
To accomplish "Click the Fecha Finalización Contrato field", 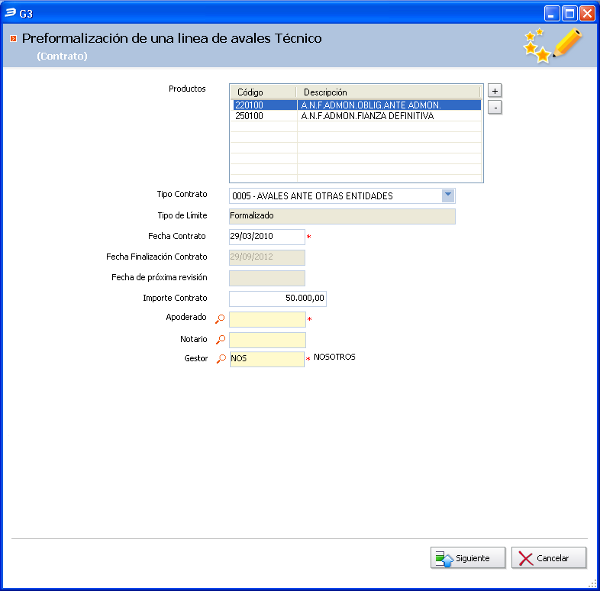I will point(267,257).
